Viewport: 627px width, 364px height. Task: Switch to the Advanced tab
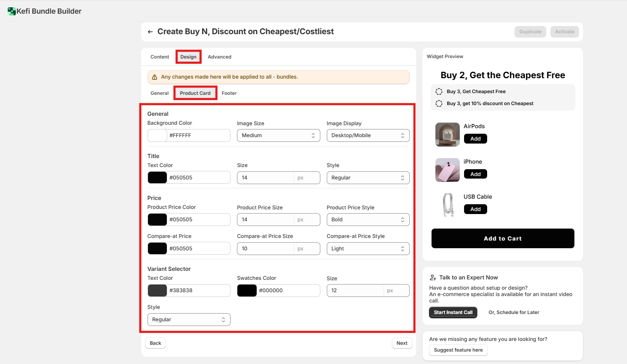tap(219, 57)
